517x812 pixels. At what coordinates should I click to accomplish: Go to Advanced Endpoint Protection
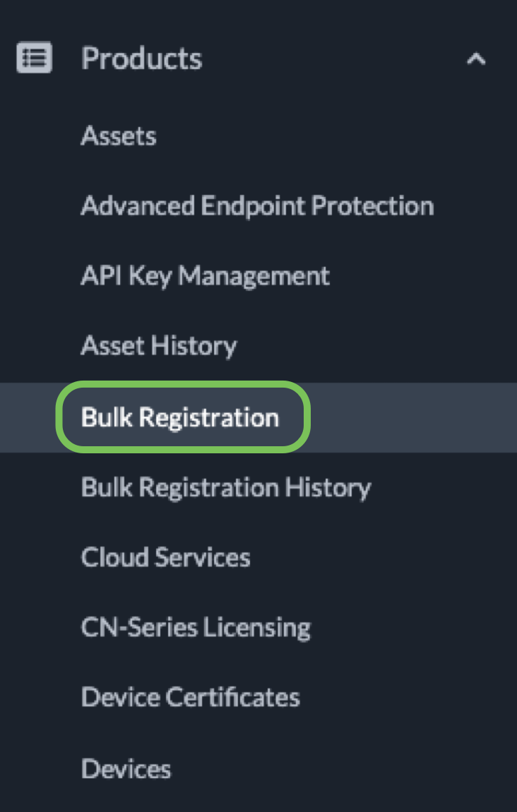click(257, 206)
